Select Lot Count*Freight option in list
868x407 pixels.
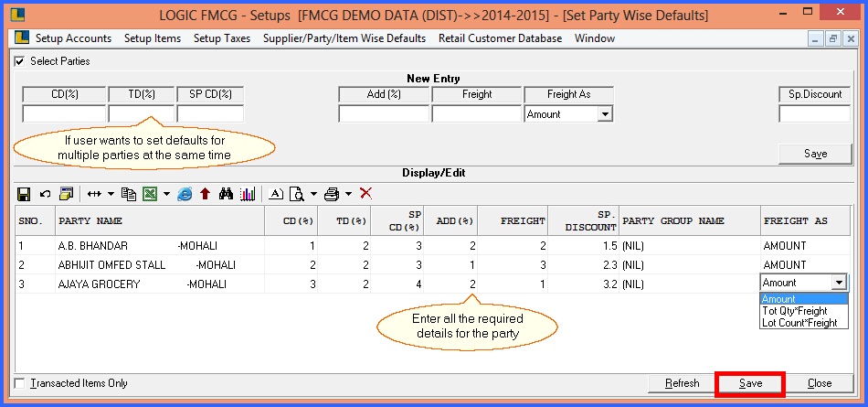804,323
